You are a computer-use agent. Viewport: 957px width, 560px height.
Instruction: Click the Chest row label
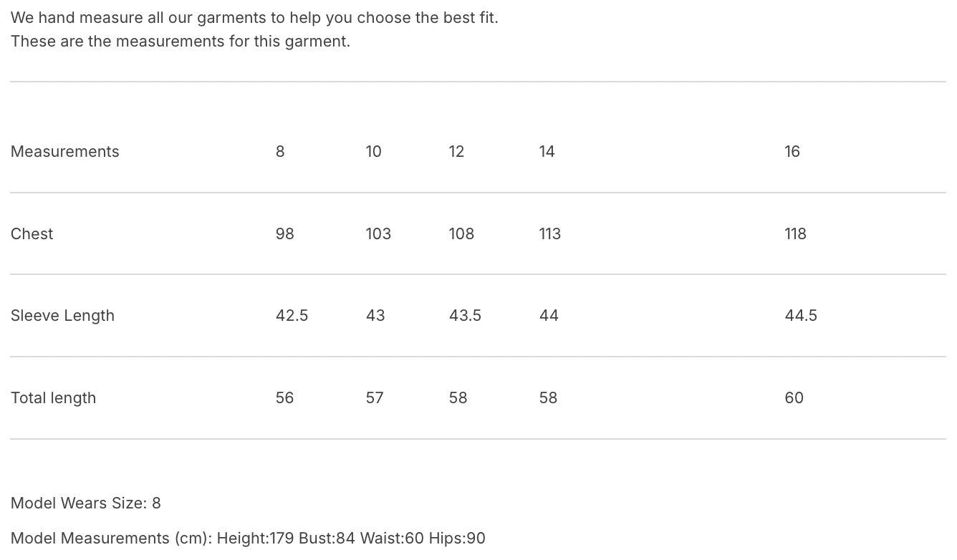(32, 234)
